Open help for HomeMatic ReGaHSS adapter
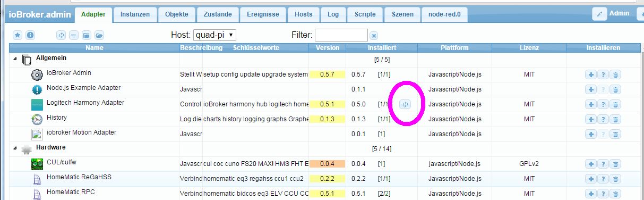 point(603,179)
